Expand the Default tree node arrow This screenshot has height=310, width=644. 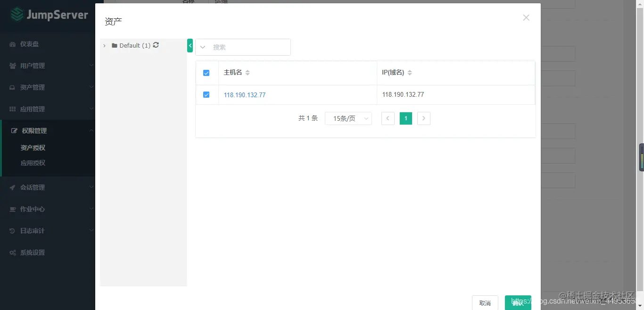click(104, 46)
